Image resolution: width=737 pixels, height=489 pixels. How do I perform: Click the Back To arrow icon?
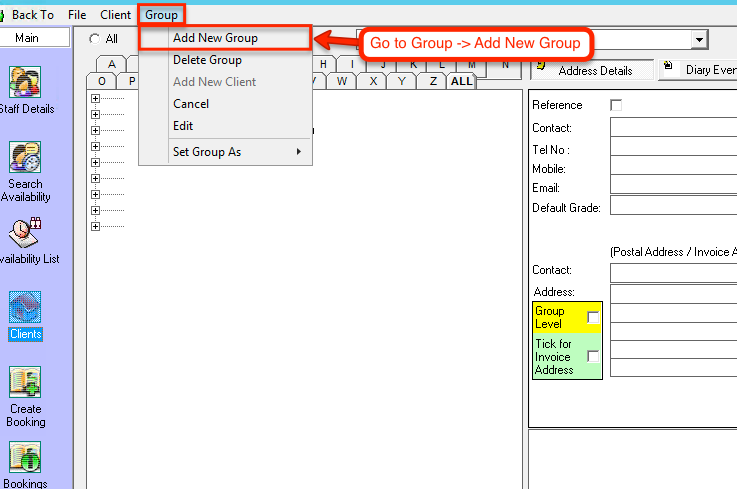[4, 15]
